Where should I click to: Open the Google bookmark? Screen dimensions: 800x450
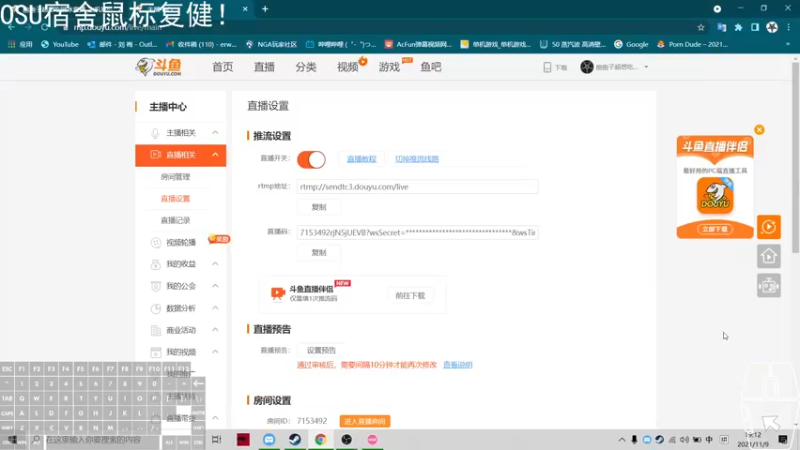pos(631,44)
